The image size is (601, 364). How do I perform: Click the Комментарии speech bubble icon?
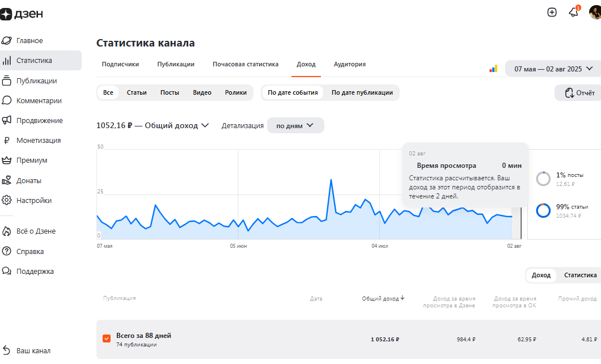(x=6, y=100)
